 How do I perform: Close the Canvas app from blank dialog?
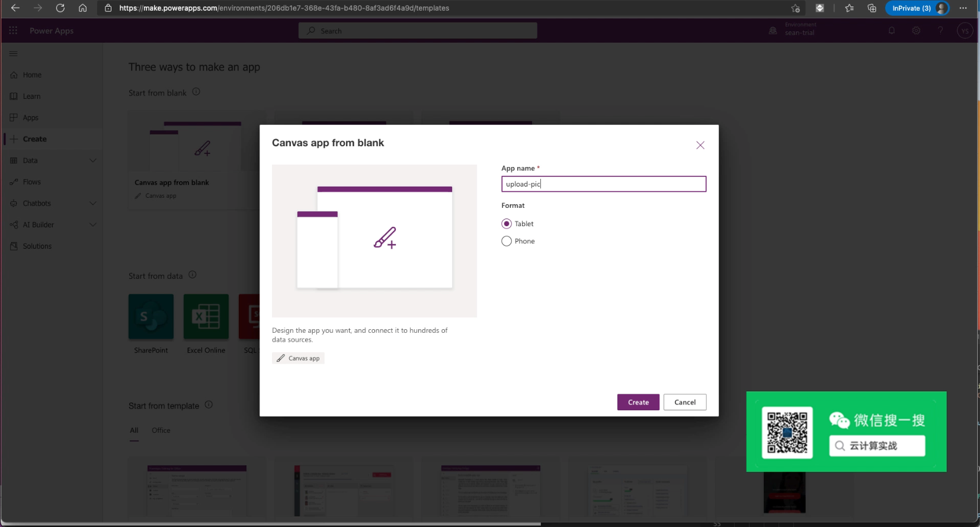coord(700,145)
